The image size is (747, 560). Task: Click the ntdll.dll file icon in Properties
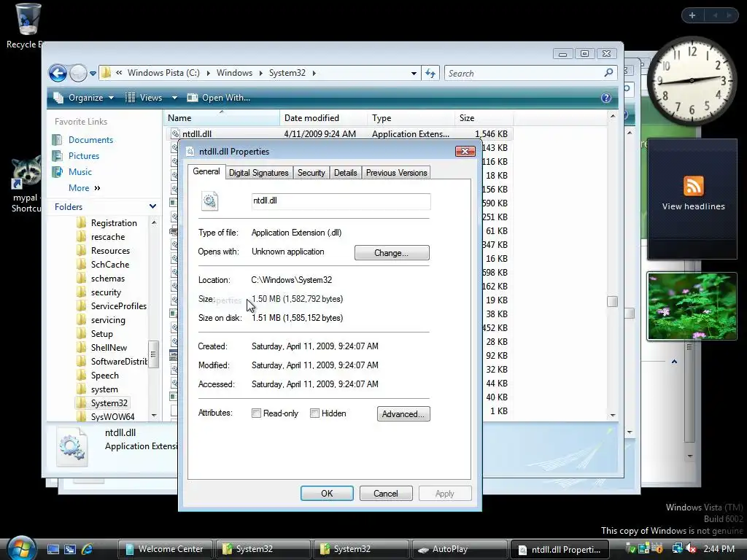(209, 201)
